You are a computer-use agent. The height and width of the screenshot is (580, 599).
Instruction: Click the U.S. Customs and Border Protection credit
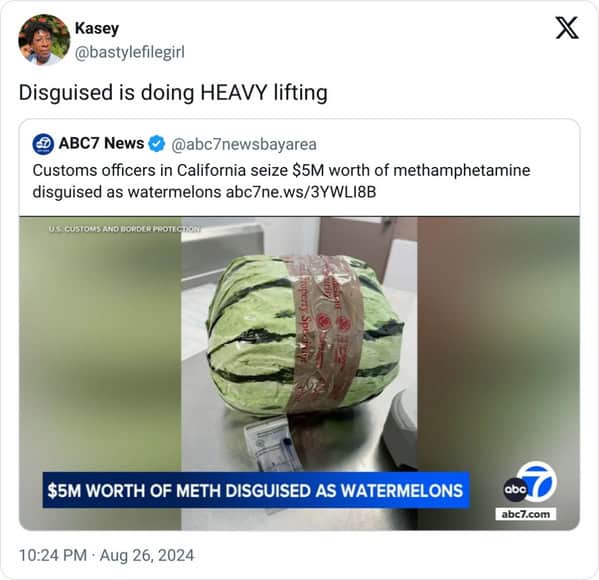pos(124,229)
